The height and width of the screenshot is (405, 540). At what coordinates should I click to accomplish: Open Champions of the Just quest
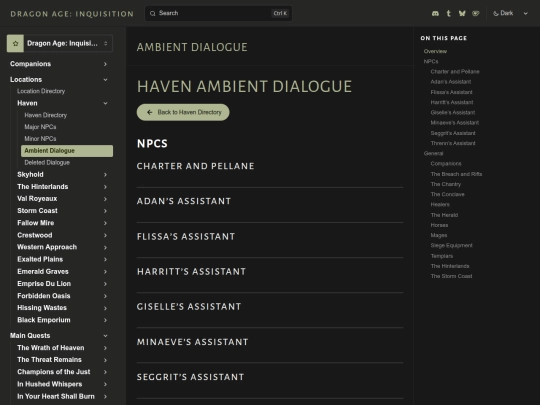pyautogui.click(x=54, y=372)
